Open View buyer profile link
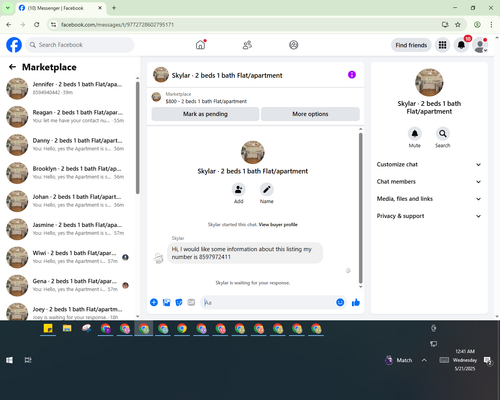The width and height of the screenshot is (500, 400). click(x=278, y=225)
